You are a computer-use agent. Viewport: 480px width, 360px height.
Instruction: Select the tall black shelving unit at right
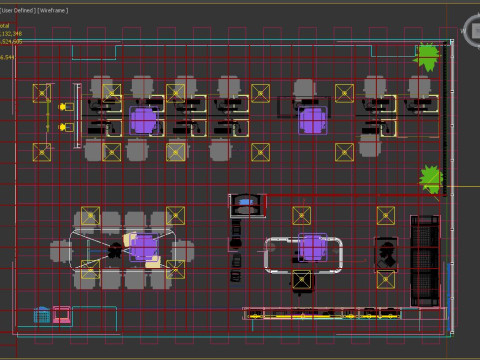click(425, 261)
